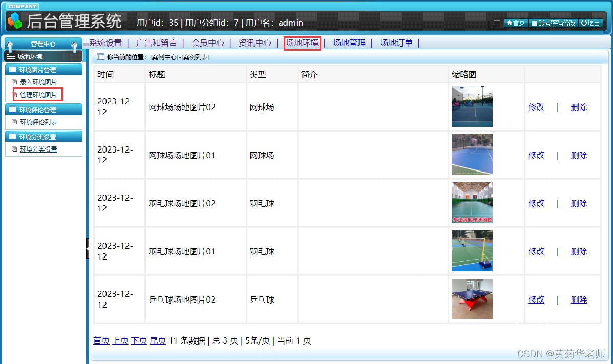Collapse the 环境分类设置 sidebar section
The image size is (613, 364).
(x=44, y=137)
